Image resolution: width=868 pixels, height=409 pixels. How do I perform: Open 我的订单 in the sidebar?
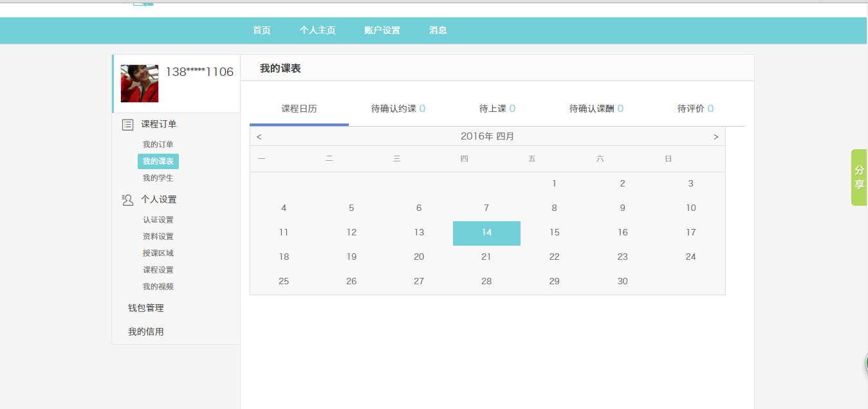158,145
